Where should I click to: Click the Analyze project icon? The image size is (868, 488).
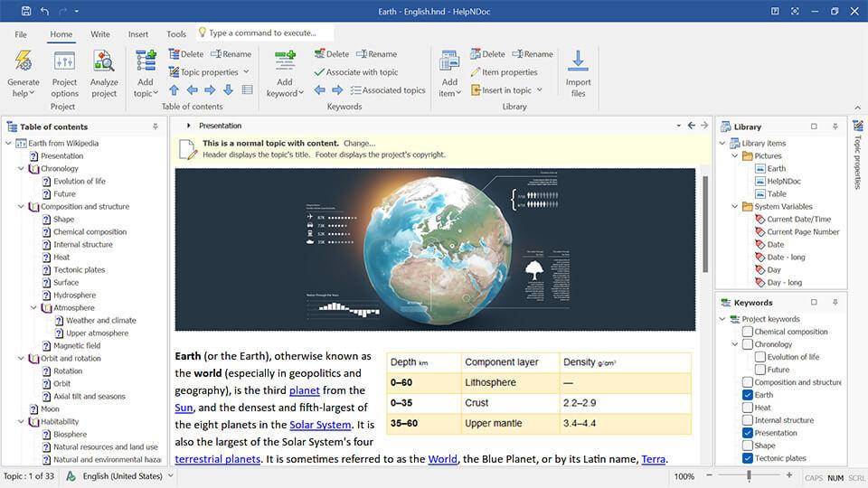(104, 62)
